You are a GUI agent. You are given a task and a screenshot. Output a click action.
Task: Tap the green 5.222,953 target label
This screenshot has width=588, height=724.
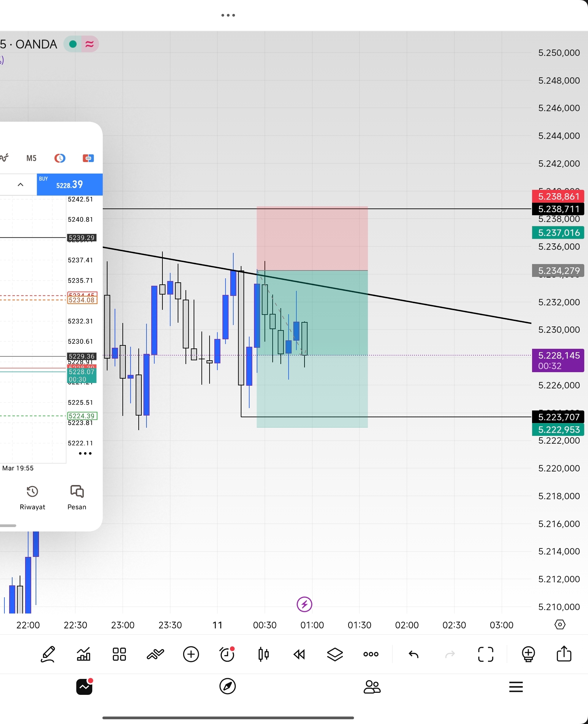click(558, 429)
